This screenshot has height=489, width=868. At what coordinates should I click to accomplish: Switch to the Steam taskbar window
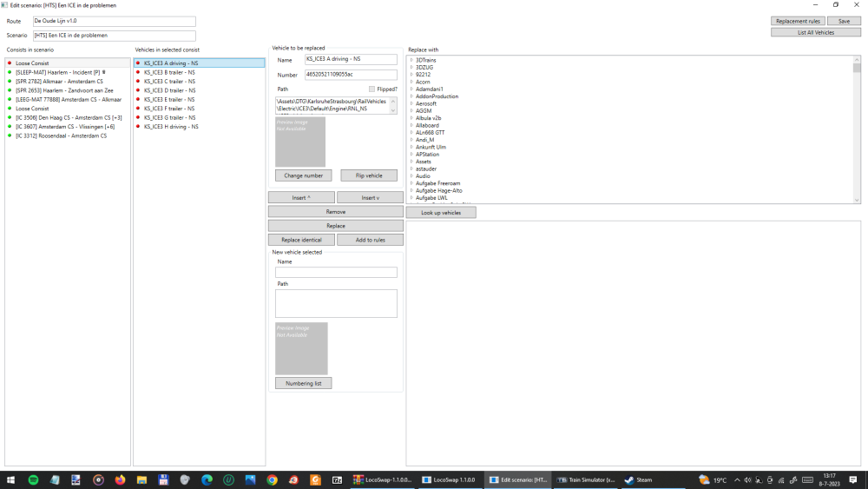tap(640, 479)
